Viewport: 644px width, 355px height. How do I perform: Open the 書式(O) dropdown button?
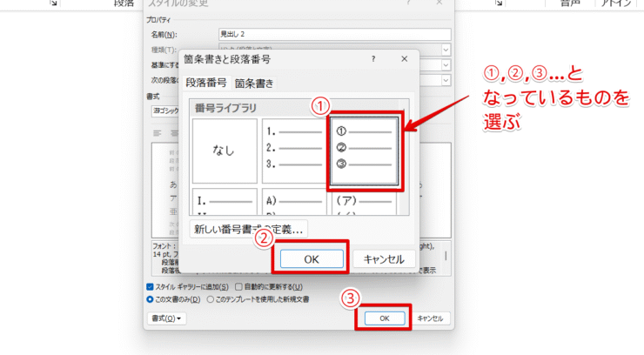[x=166, y=318]
